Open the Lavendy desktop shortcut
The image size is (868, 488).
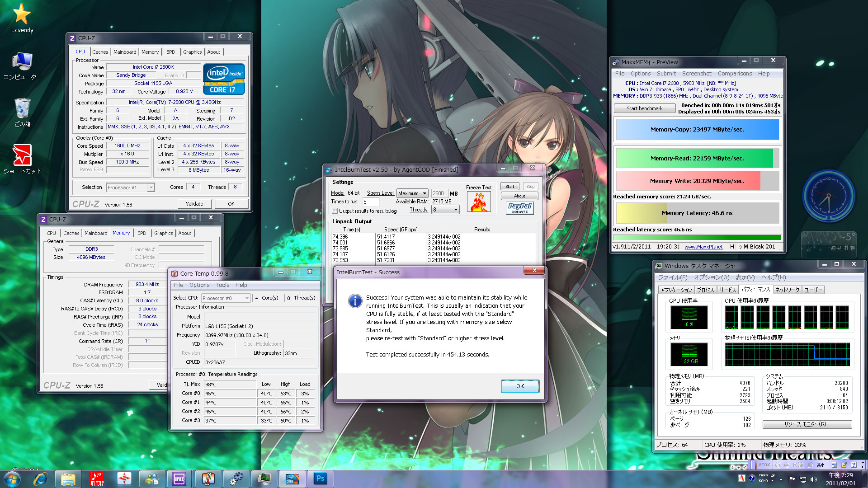pyautogui.click(x=22, y=18)
